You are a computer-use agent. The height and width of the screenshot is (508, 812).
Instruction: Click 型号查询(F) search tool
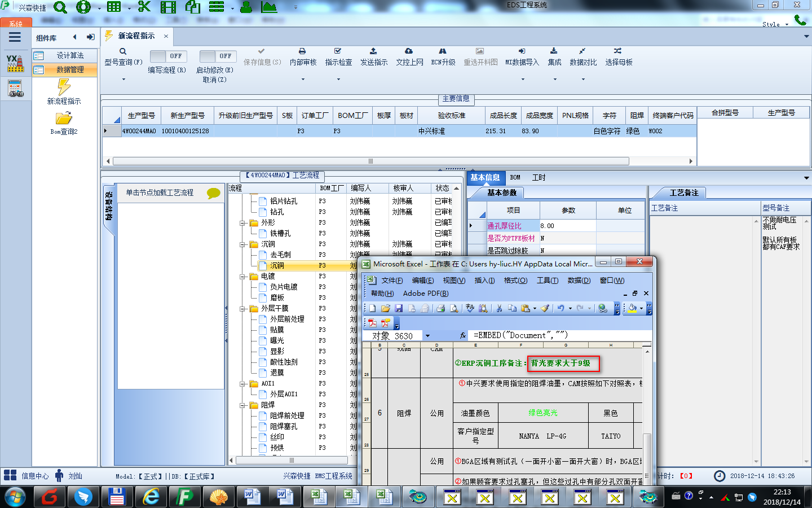(123, 57)
